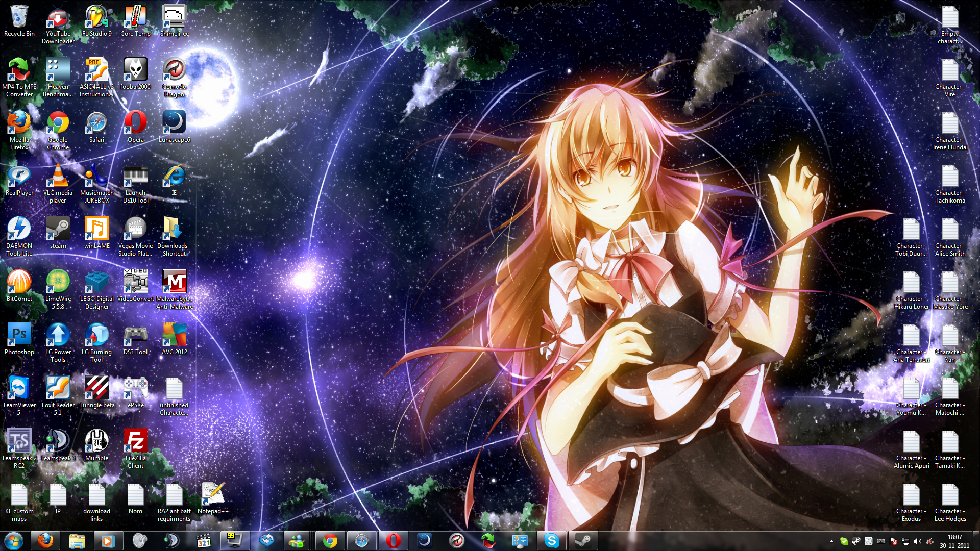
Task: Select the Notepad++ desktop shortcut
Action: coord(213,498)
